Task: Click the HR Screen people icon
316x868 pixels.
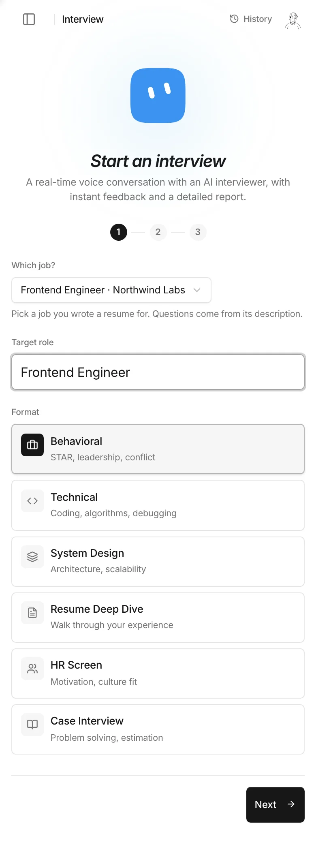Action: pyautogui.click(x=32, y=669)
